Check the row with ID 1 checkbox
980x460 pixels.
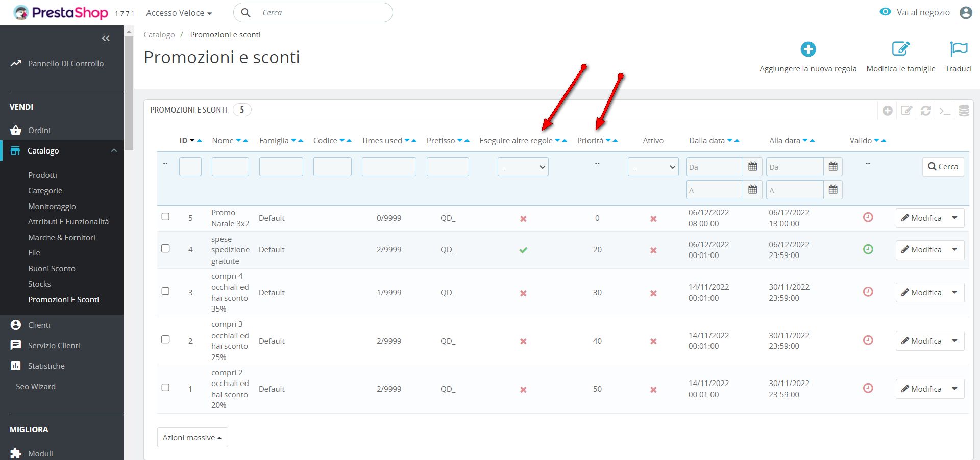165,388
